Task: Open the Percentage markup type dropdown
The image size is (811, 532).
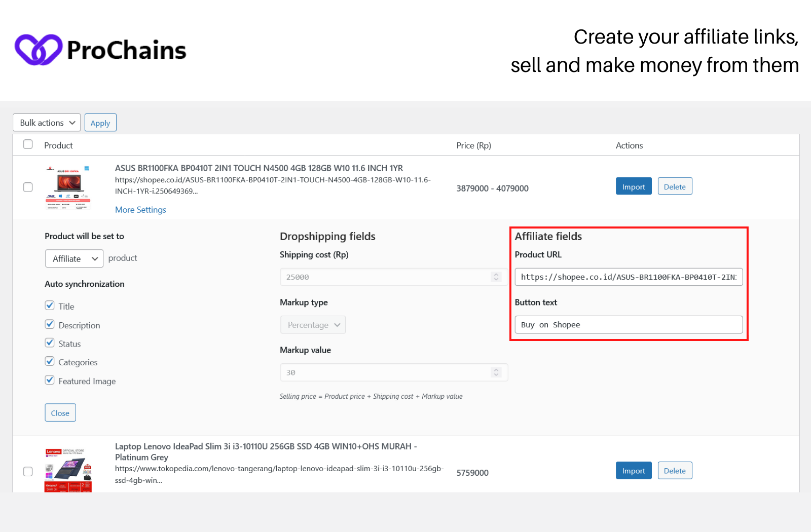Action: (313, 325)
